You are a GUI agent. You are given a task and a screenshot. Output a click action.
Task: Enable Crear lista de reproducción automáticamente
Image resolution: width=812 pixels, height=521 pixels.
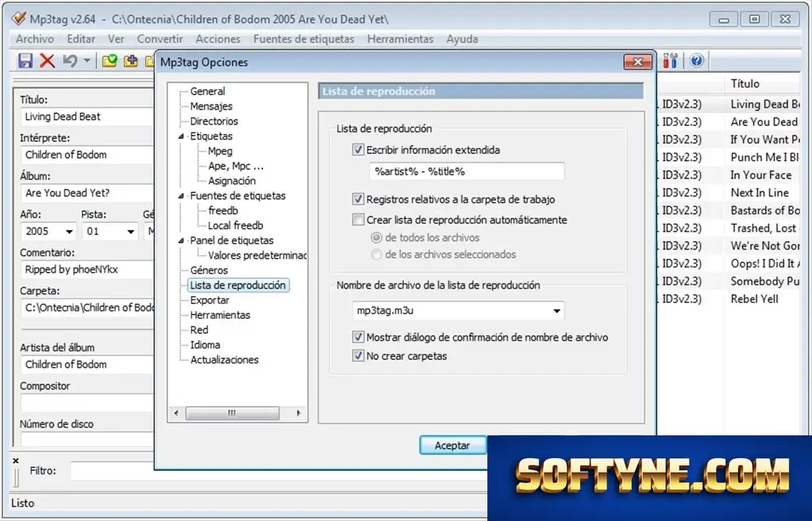click(x=358, y=220)
